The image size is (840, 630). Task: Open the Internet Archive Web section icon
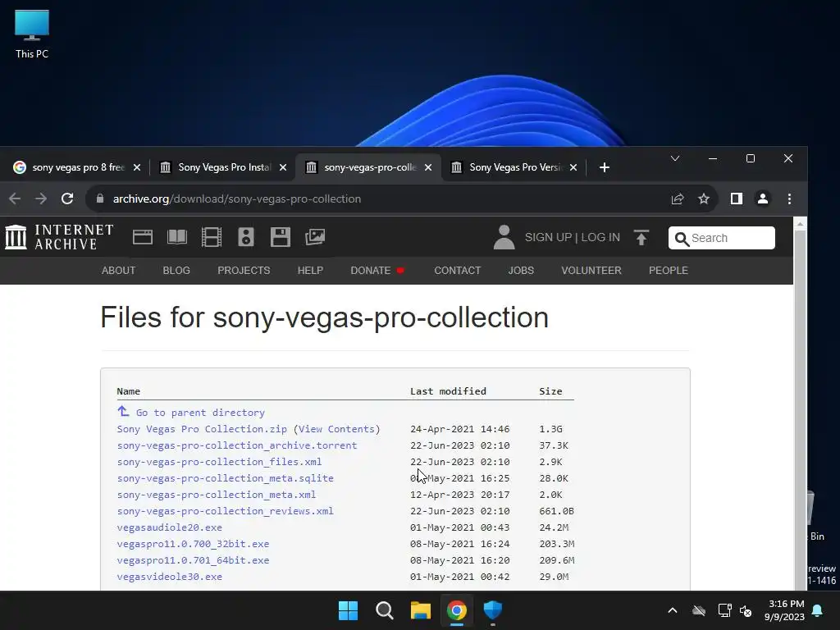coord(143,237)
